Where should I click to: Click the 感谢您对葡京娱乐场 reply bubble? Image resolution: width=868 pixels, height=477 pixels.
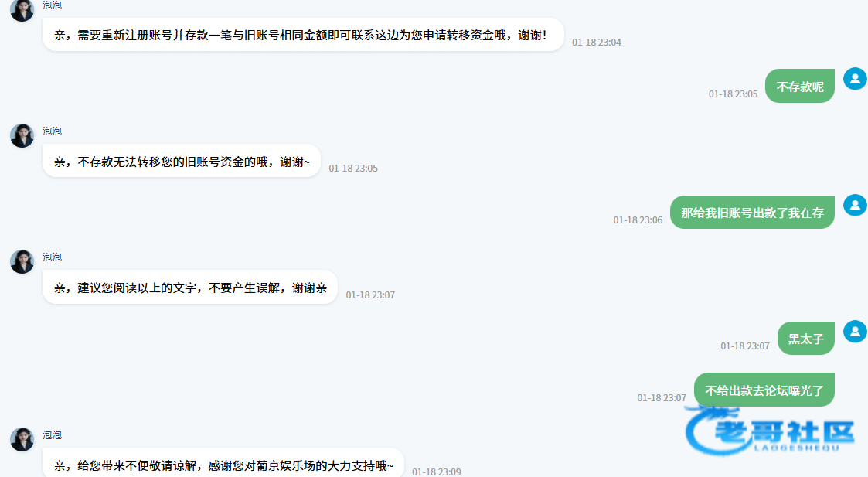[223, 463]
